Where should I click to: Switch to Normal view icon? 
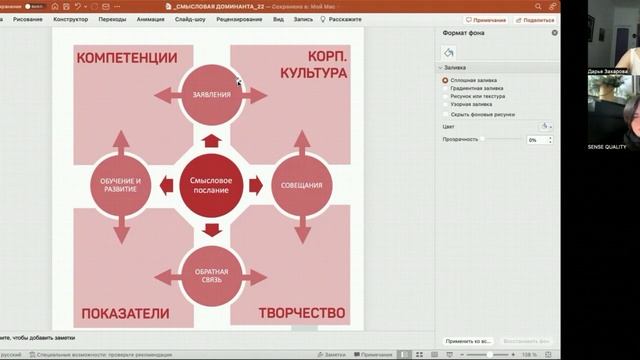[404, 355]
